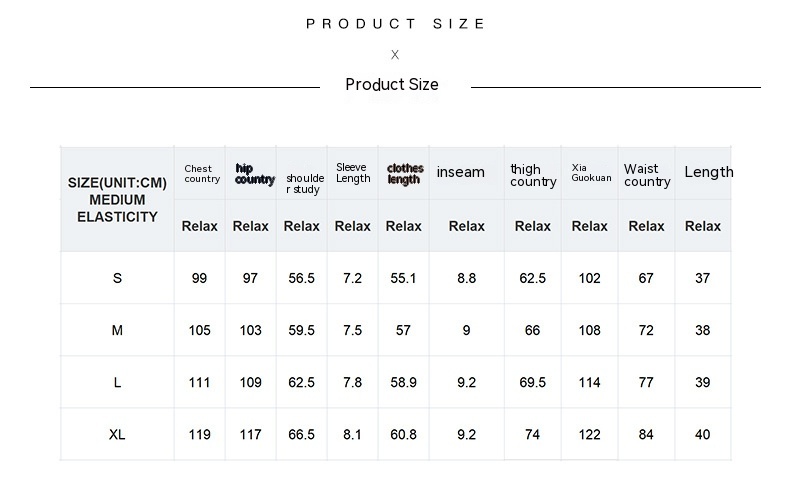The height and width of the screenshot is (493, 790).
Task: Click the M size row label
Action: [x=117, y=330]
